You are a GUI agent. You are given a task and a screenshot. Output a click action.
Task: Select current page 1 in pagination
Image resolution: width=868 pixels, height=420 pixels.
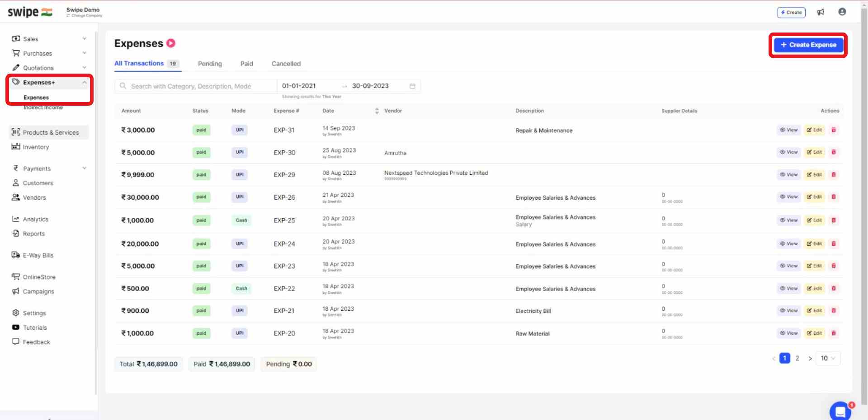point(785,358)
